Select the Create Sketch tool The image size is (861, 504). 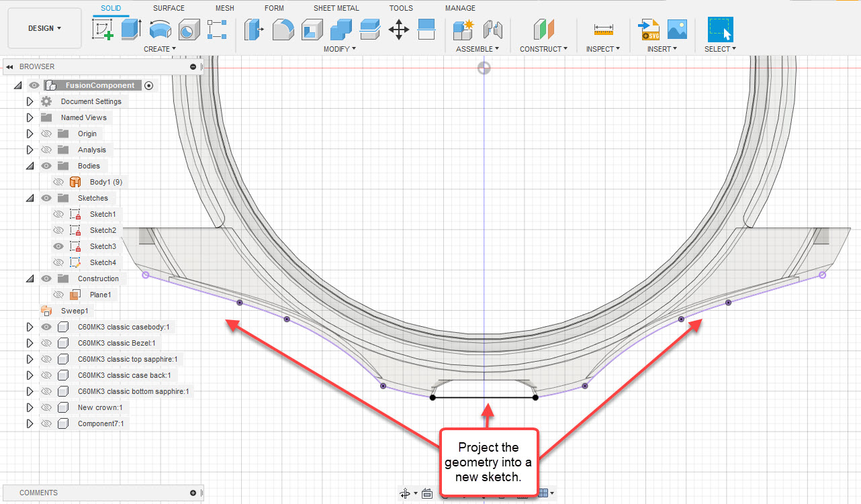pyautogui.click(x=103, y=30)
